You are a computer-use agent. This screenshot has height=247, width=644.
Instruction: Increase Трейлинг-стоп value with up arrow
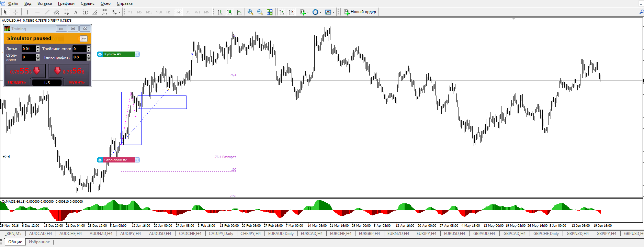click(x=89, y=47)
